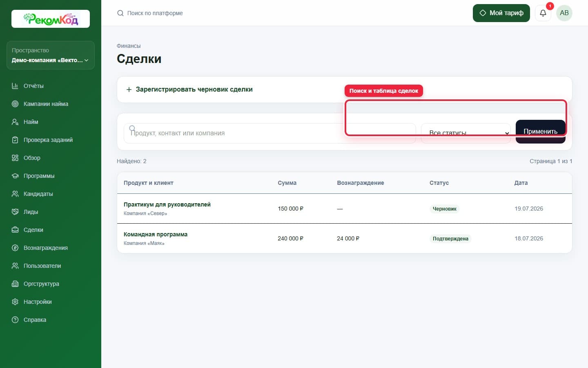Click the Финансы breadcrumb
This screenshot has height=368, width=588.
coord(129,46)
